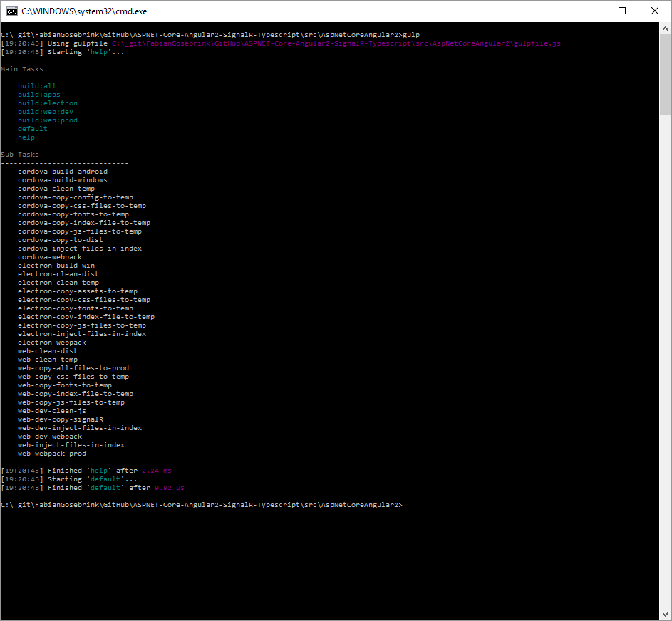Click electron-webpack line

point(52,343)
